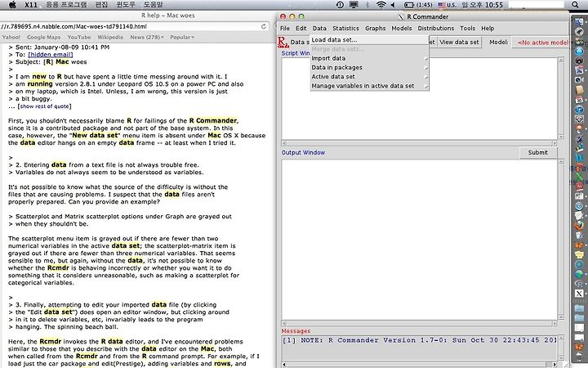Open the File menu in R Commander
This screenshot has width=588, height=368.
point(285,28)
